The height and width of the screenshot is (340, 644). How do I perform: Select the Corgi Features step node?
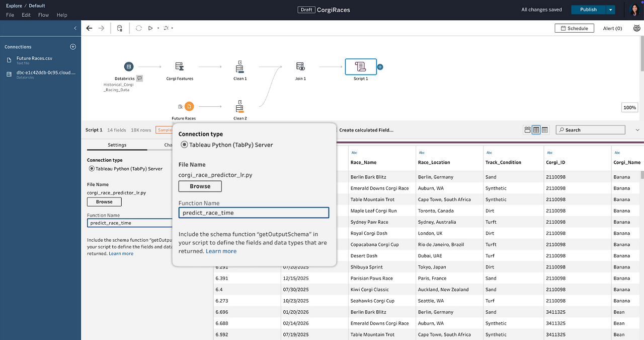(x=179, y=66)
